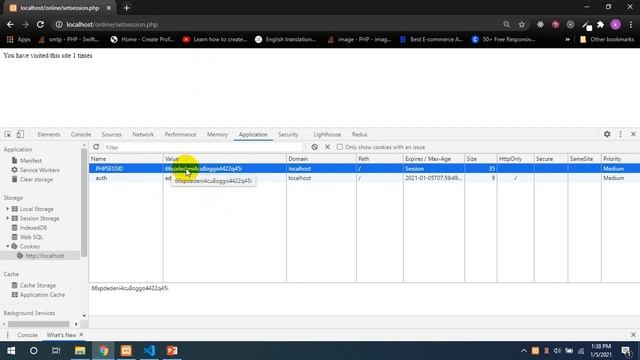
Task: Open the Memory tab
Action: coord(217,134)
